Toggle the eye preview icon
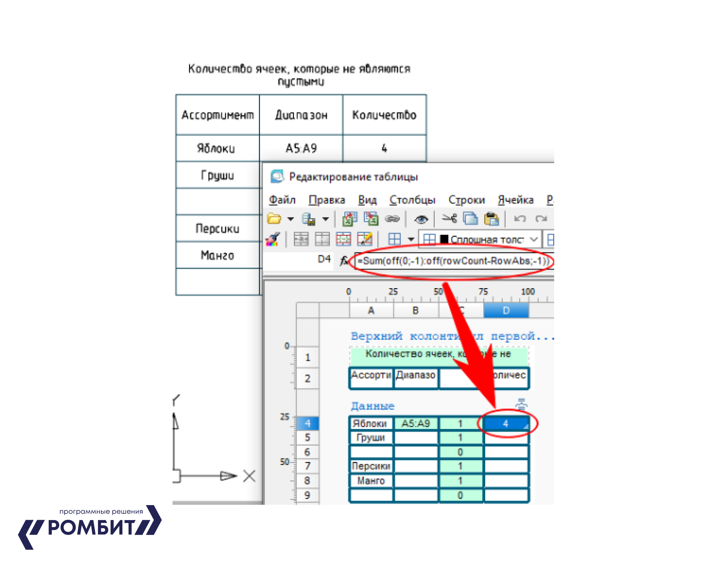Viewport: 728px width, 566px height. (x=421, y=219)
